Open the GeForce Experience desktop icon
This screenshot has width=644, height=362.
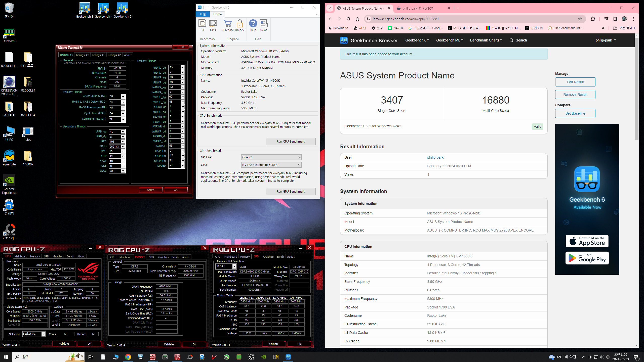(x=9, y=184)
